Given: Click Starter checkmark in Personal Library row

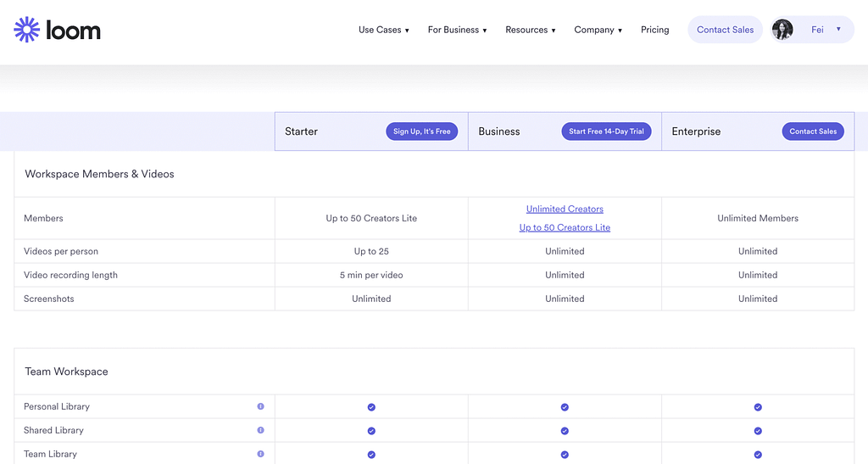Looking at the screenshot, I should tap(371, 407).
